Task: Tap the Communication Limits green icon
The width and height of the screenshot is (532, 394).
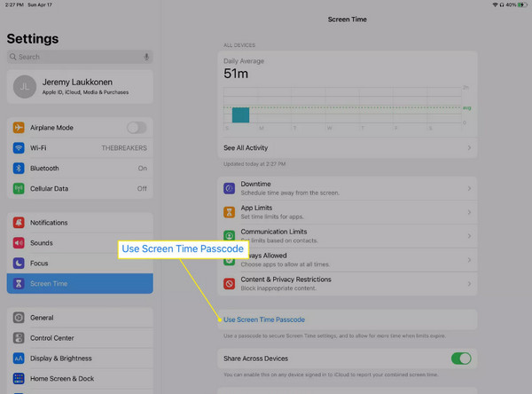Action: [x=230, y=234]
